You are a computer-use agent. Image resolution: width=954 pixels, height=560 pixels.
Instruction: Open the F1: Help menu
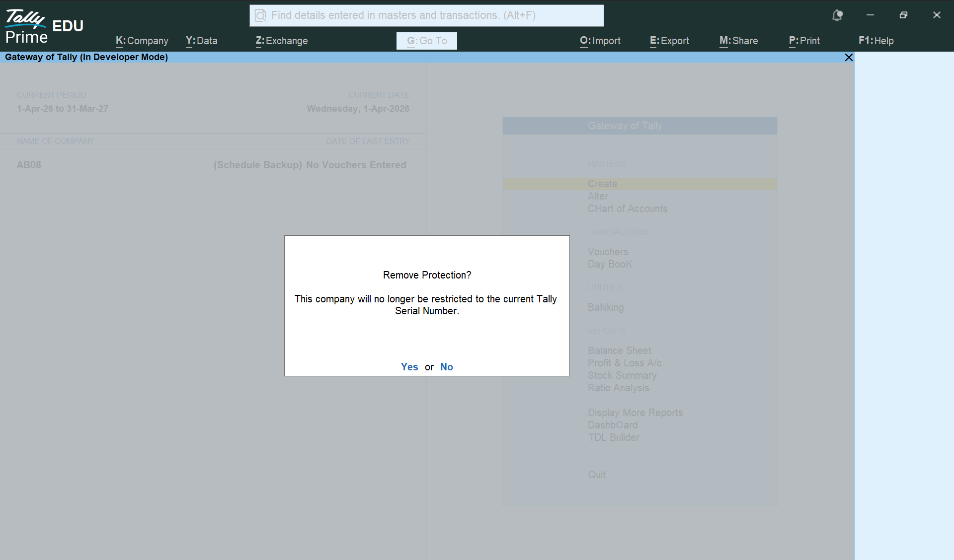tap(876, 41)
